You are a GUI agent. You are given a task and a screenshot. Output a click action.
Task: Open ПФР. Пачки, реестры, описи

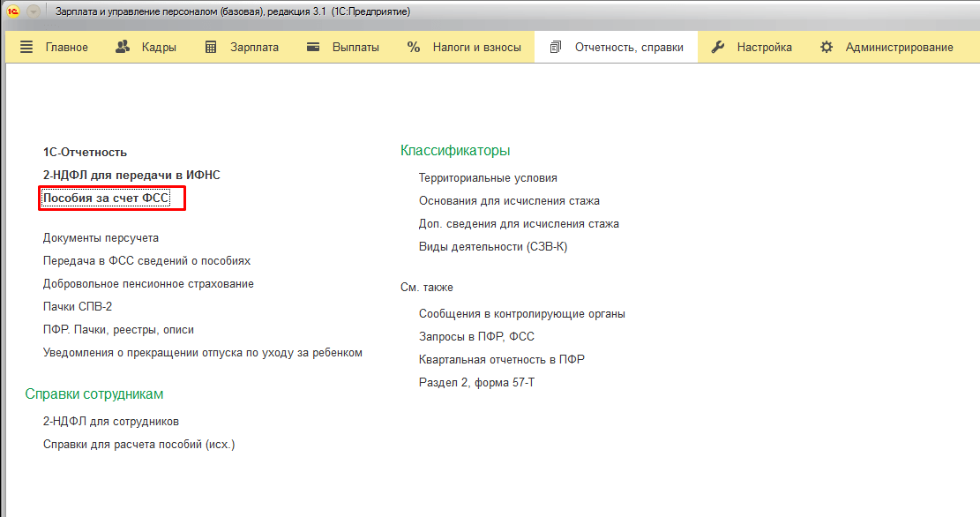(x=118, y=329)
